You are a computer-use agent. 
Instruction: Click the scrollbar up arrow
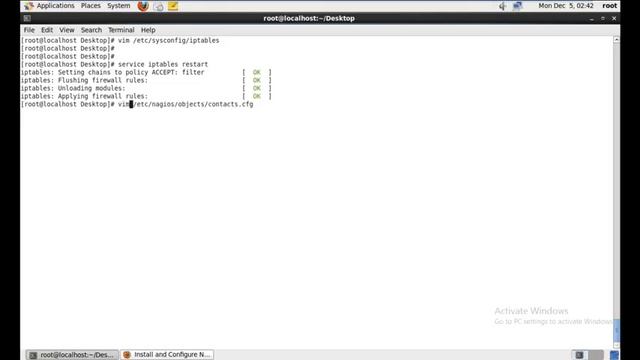[x=616, y=40]
